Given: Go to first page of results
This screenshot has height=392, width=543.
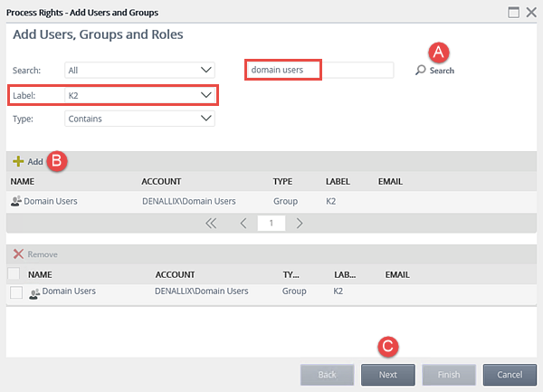Looking at the screenshot, I should tap(211, 223).
